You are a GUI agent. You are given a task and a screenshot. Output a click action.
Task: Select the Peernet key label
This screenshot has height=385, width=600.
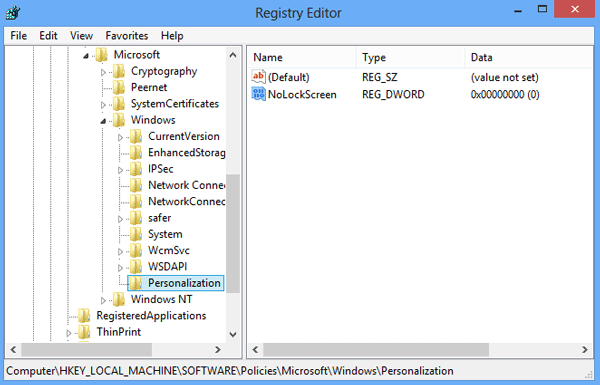(149, 87)
